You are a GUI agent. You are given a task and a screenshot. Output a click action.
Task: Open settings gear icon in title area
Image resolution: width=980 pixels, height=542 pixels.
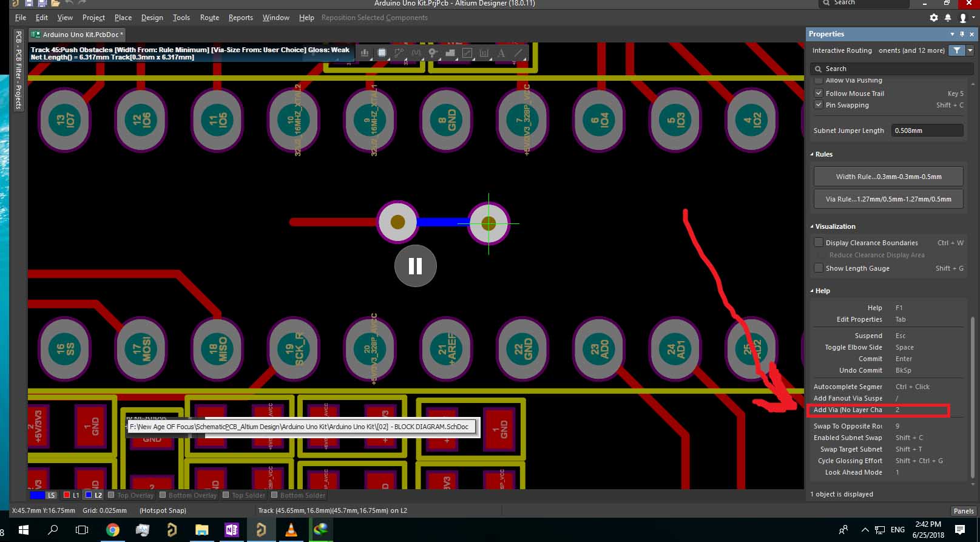tap(933, 18)
